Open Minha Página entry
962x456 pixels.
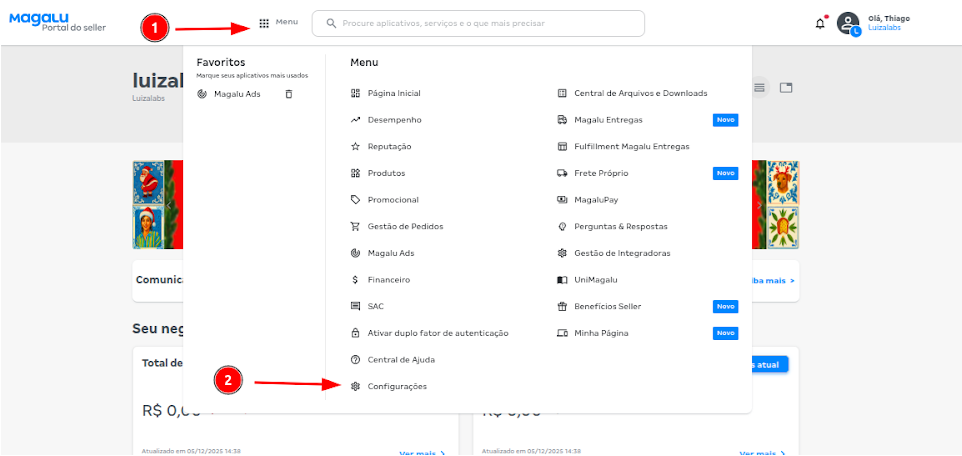pyautogui.click(x=601, y=333)
